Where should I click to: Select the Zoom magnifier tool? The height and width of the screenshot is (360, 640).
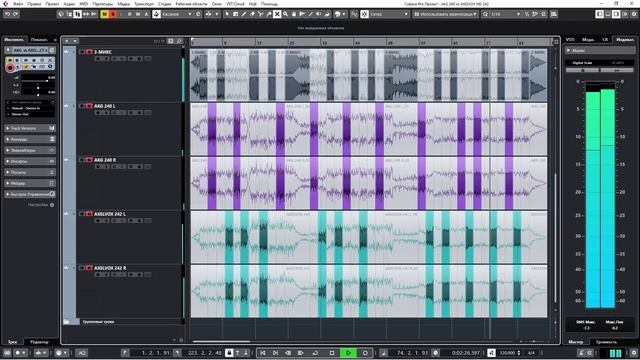click(285, 14)
